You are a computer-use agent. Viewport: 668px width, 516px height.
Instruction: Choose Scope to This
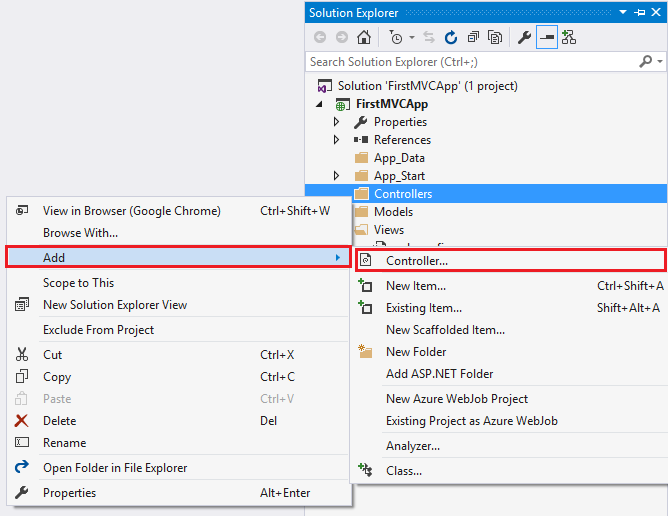point(179,283)
